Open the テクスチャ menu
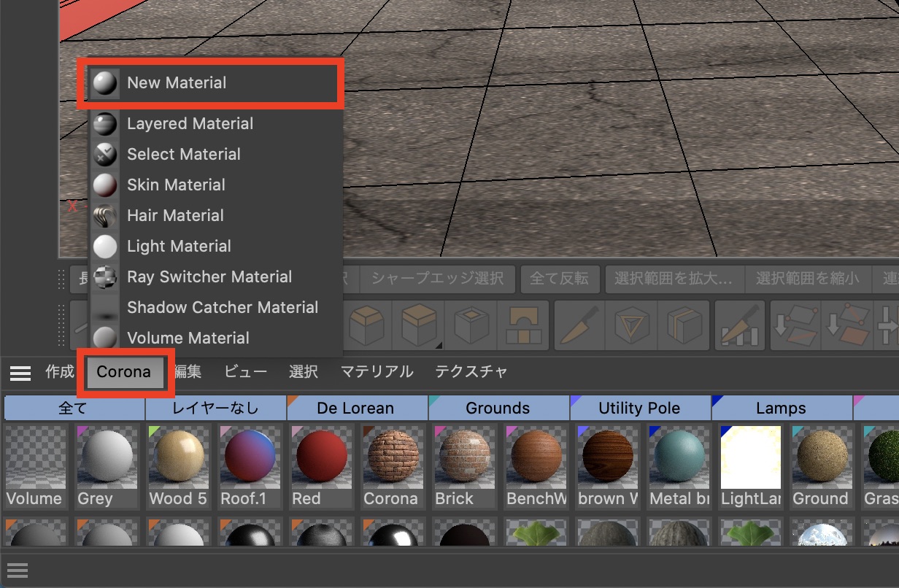 471,372
